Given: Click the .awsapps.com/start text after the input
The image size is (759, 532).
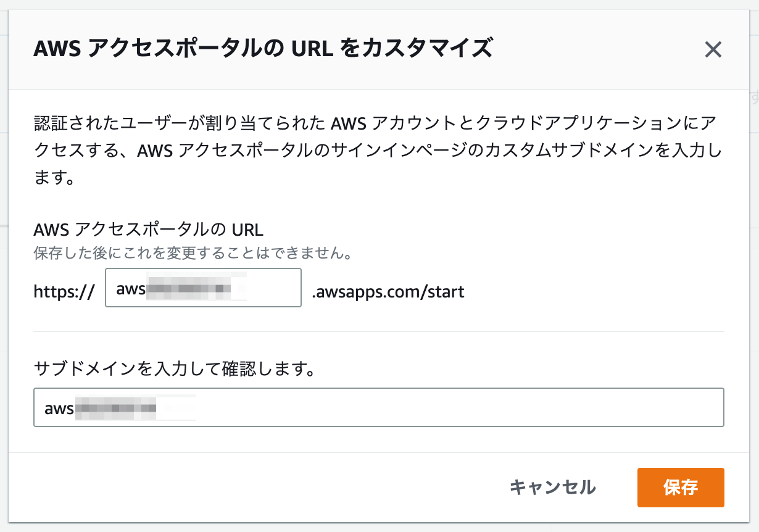Looking at the screenshot, I should [x=388, y=291].
